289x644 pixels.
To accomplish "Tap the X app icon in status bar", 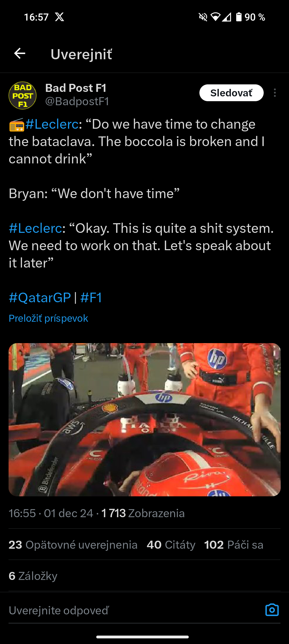I will pyautogui.click(x=59, y=17).
